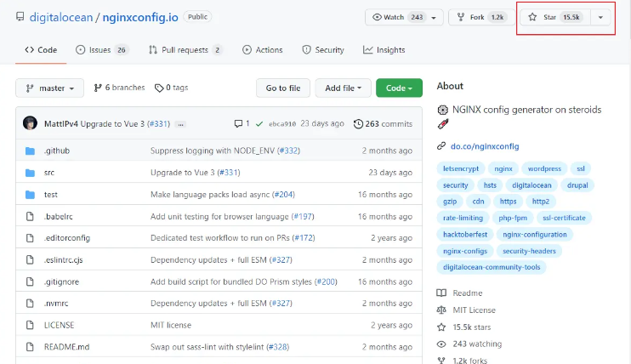The height and width of the screenshot is (364, 631).
Task: Select the http2 topic tag
Action: pos(541,202)
